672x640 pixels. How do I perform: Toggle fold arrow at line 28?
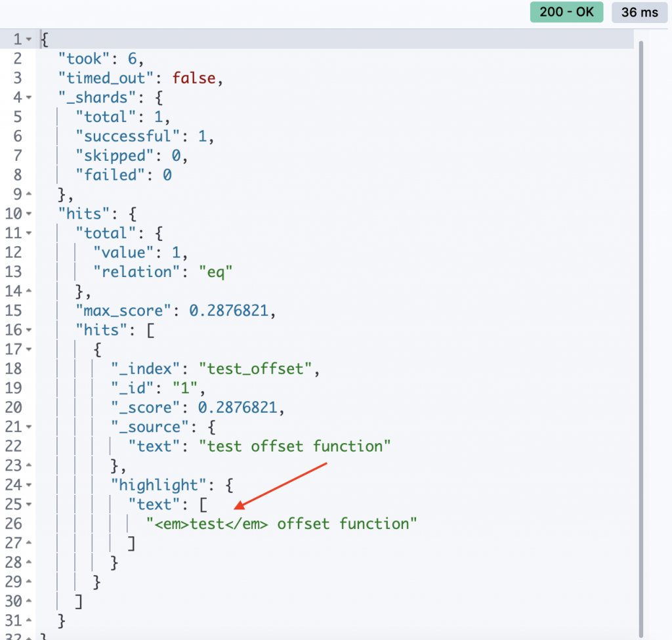click(x=29, y=562)
